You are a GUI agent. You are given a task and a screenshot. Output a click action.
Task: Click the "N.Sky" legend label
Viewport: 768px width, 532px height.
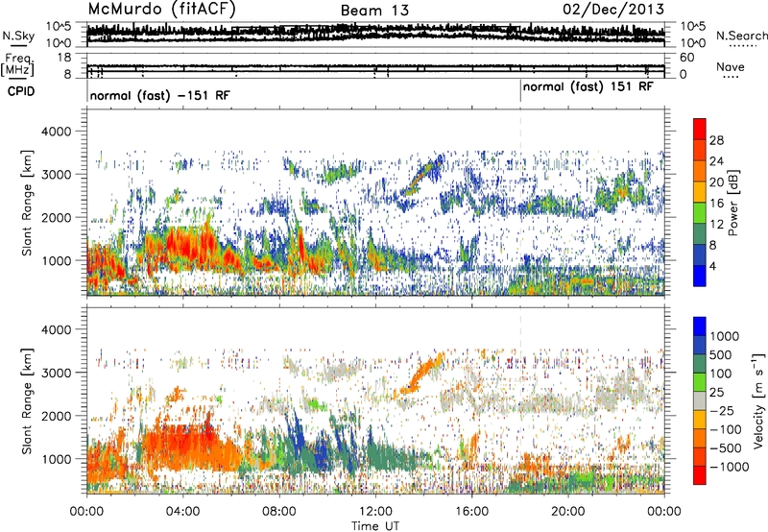coord(18,36)
